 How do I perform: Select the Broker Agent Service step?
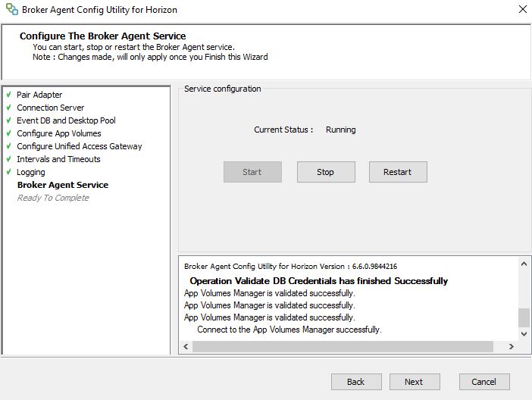tap(63, 185)
